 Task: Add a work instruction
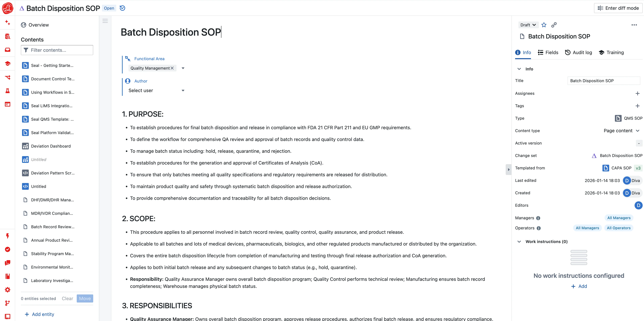point(579,286)
